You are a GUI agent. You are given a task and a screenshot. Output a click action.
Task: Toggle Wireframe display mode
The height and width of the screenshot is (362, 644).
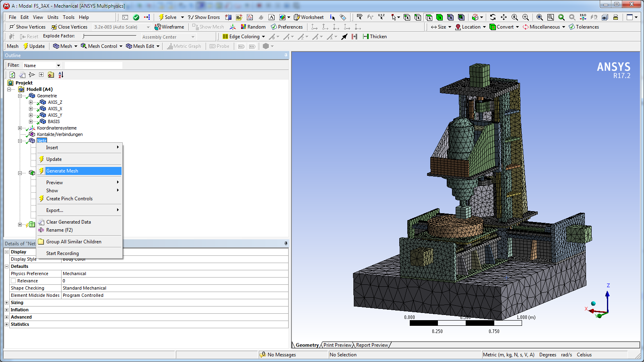tap(169, 27)
